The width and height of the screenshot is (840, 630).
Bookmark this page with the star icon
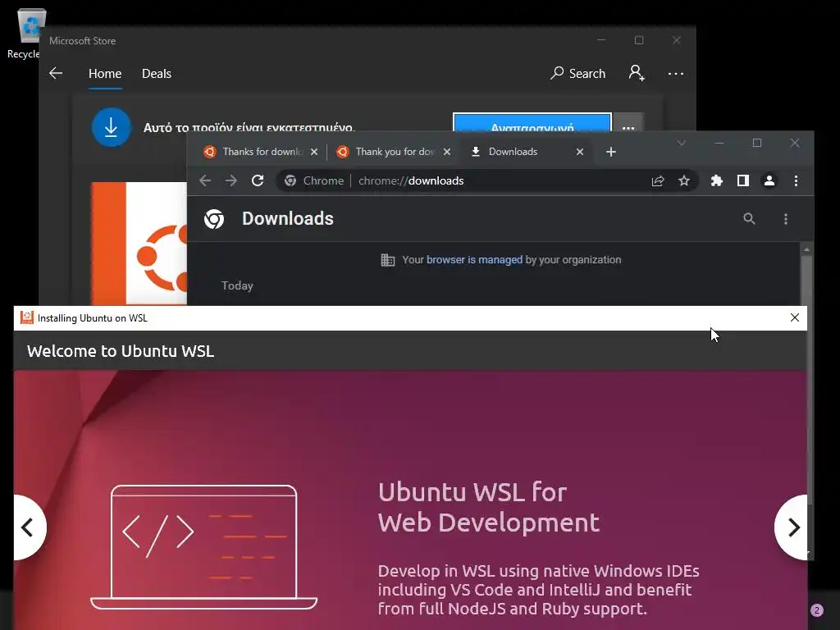point(684,181)
